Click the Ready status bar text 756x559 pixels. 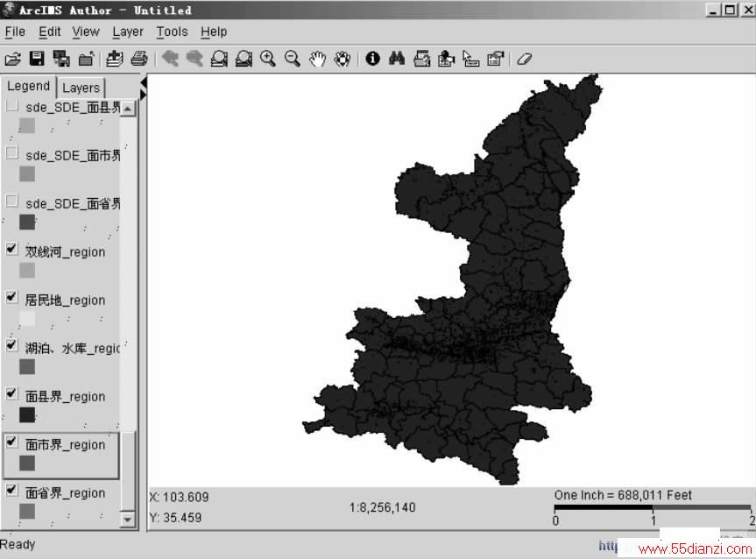[x=18, y=544]
